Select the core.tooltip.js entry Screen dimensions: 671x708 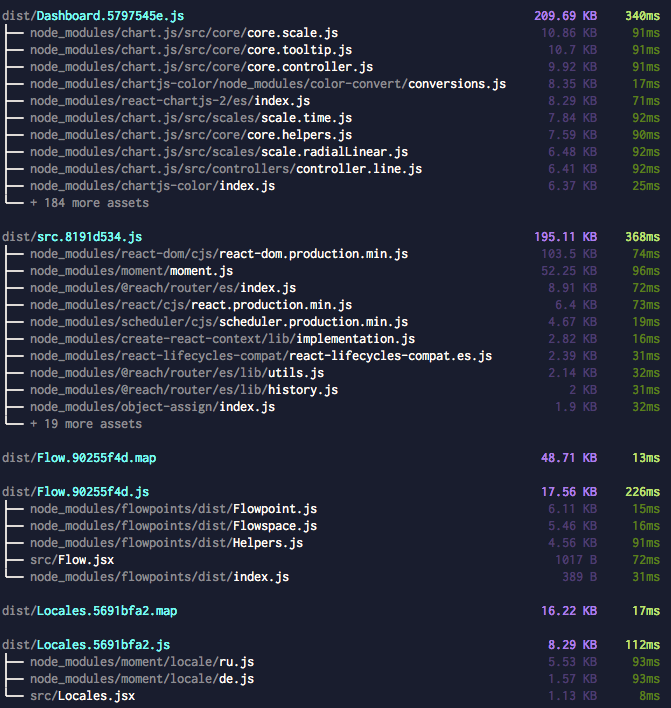(x=191, y=50)
